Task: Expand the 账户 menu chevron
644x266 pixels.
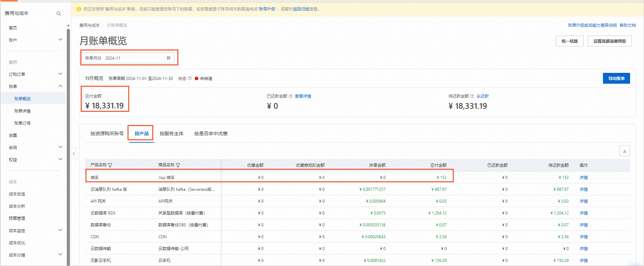Action: tap(60, 40)
